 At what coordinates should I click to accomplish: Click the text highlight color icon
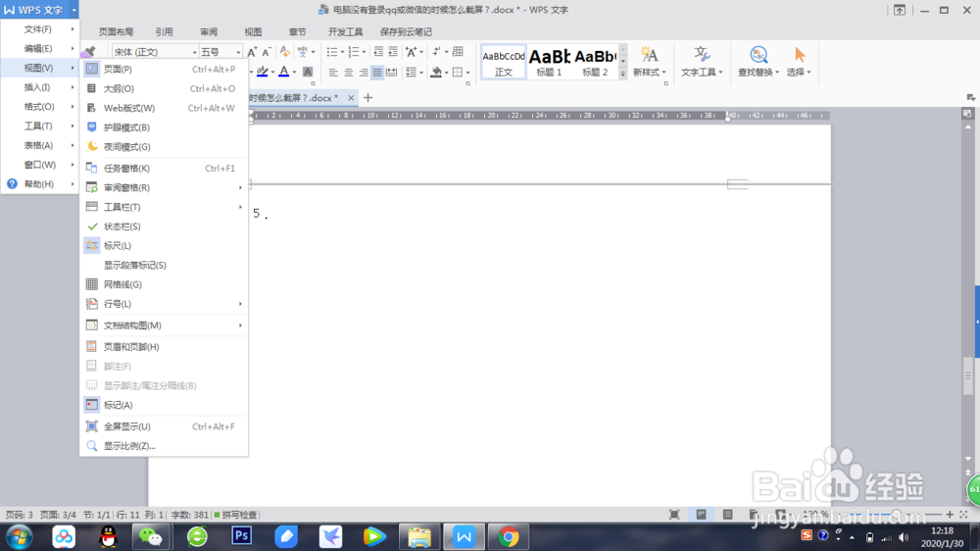point(263,72)
